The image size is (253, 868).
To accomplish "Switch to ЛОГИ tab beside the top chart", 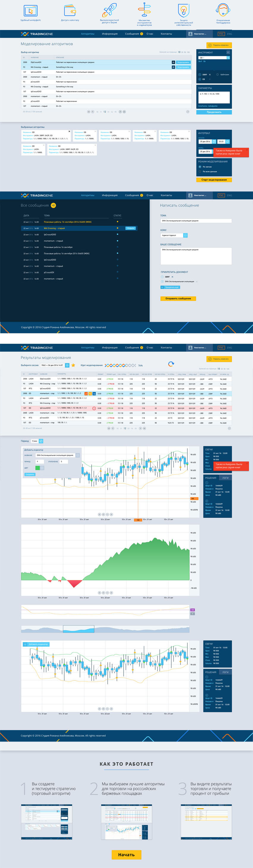I will 225,478.
